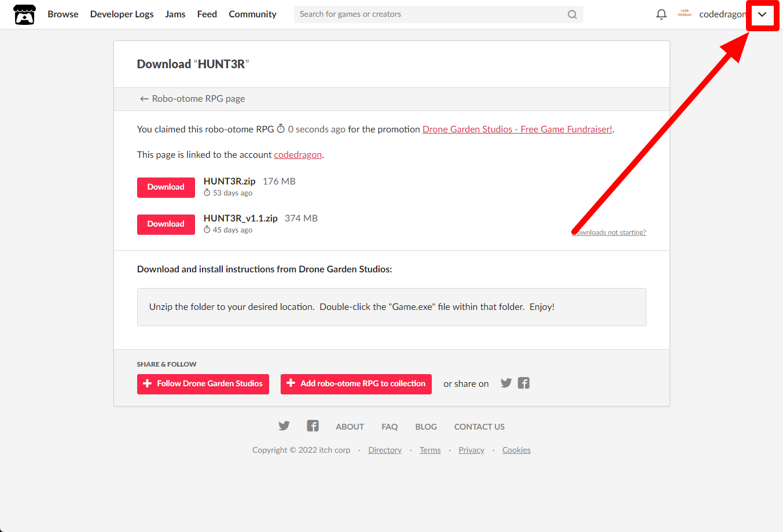Open the Browse menu
Viewport: 783px width, 532px height.
63,14
